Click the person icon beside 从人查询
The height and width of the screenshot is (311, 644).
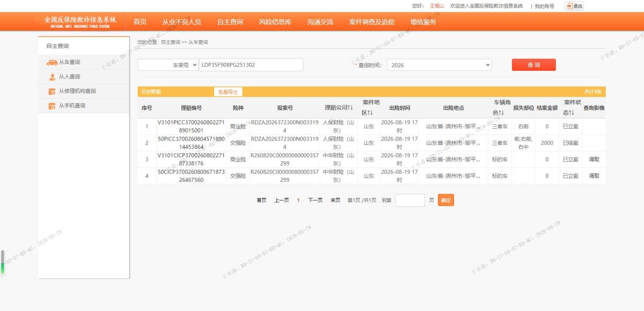coord(52,77)
